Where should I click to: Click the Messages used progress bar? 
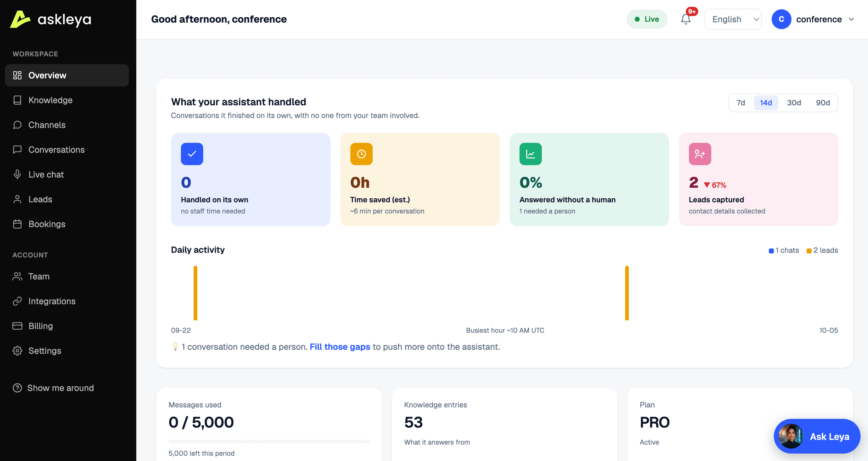(x=269, y=441)
